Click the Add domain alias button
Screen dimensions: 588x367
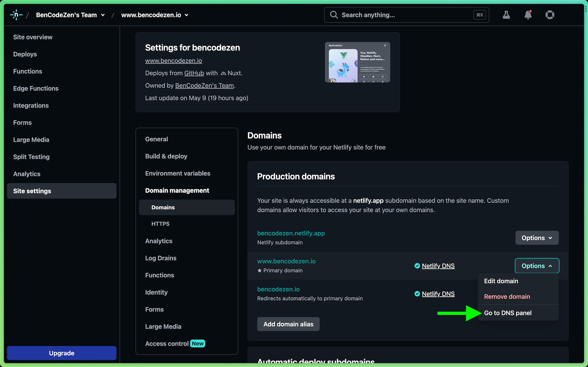(288, 324)
